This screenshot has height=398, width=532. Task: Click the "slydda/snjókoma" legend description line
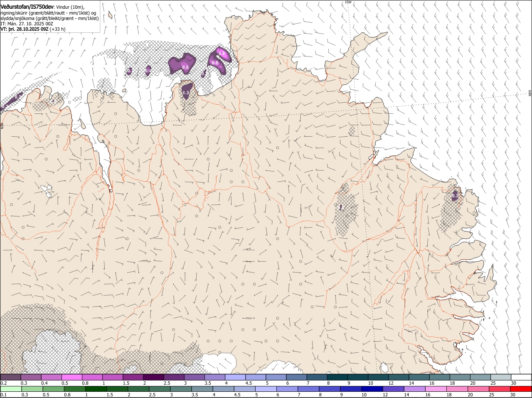[49, 18]
